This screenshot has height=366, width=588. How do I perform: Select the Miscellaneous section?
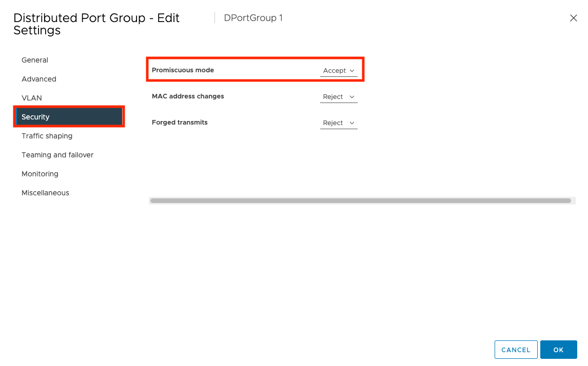tap(45, 192)
